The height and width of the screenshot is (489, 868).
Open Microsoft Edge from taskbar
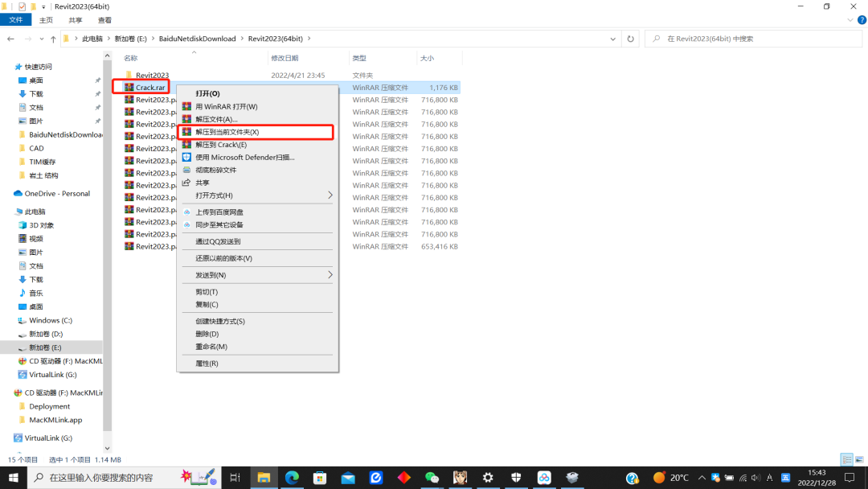pyautogui.click(x=292, y=478)
